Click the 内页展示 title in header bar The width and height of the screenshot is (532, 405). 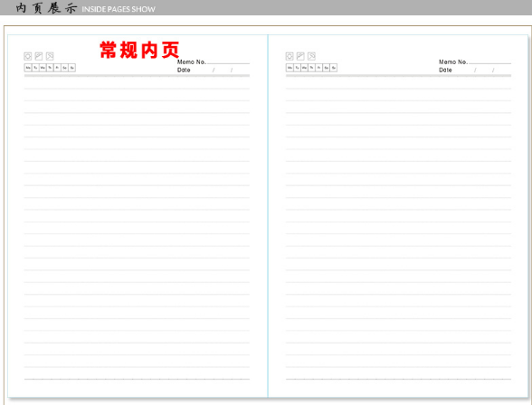(x=46, y=8)
